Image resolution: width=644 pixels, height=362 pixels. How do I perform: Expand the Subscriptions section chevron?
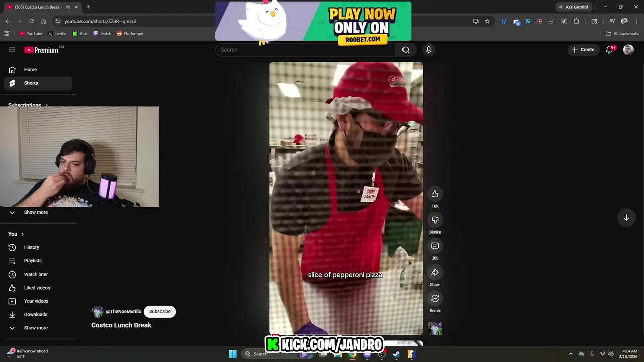pos(47,105)
